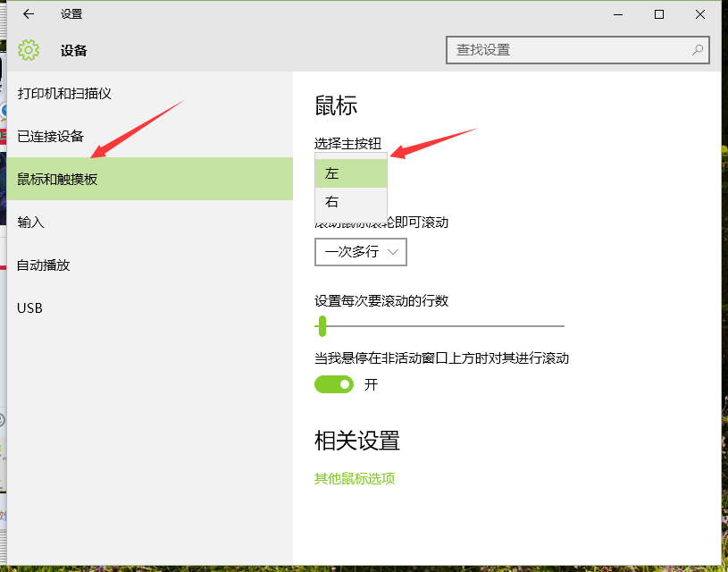Image resolution: width=728 pixels, height=572 pixels.
Task: Click the search magnifier in the search box
Action: [697, 50]
